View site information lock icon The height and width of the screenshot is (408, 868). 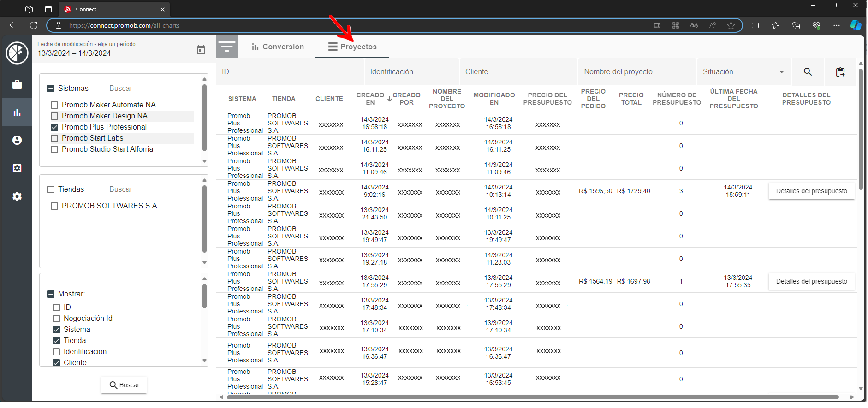[x=59, y=25]
